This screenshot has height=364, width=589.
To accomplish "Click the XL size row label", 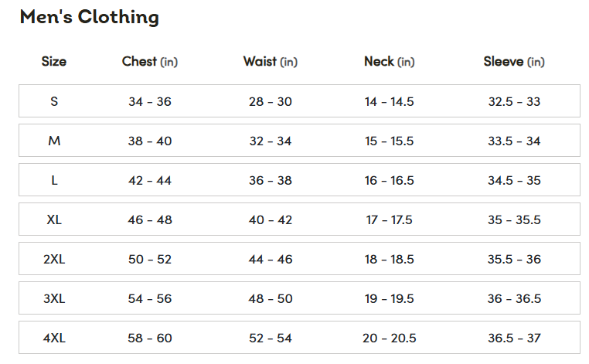I will pyautogui.click(x=54, y=219).
